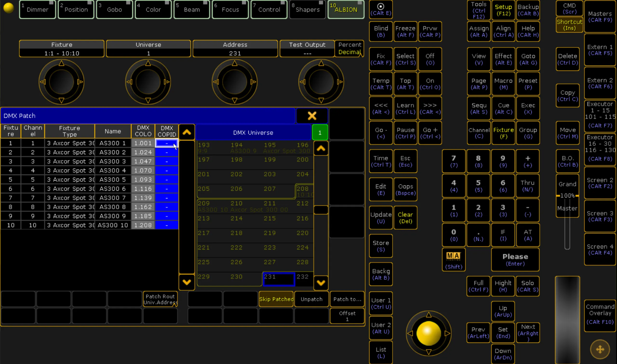Image resolution: width=617 pixels, height=364 pixels.
Task: Click the DMX Universe grid scrollbar thumb
Action: tap(321, 210)
